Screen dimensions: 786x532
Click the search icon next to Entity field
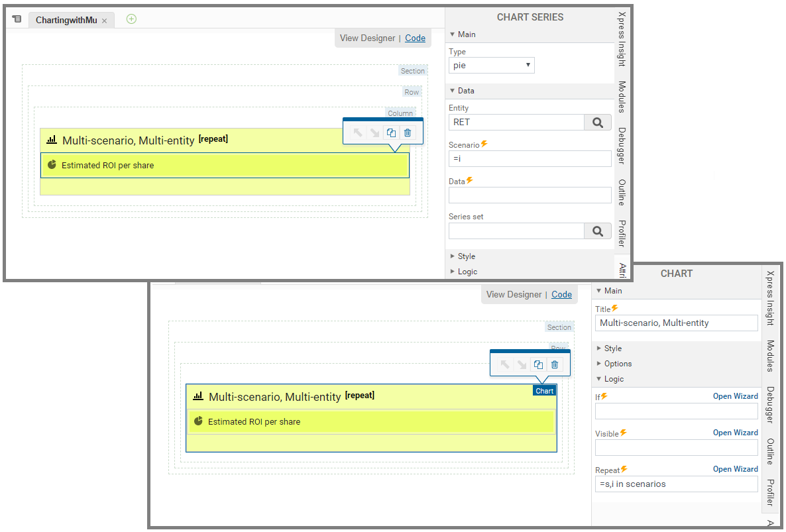(x=597, y=122)
